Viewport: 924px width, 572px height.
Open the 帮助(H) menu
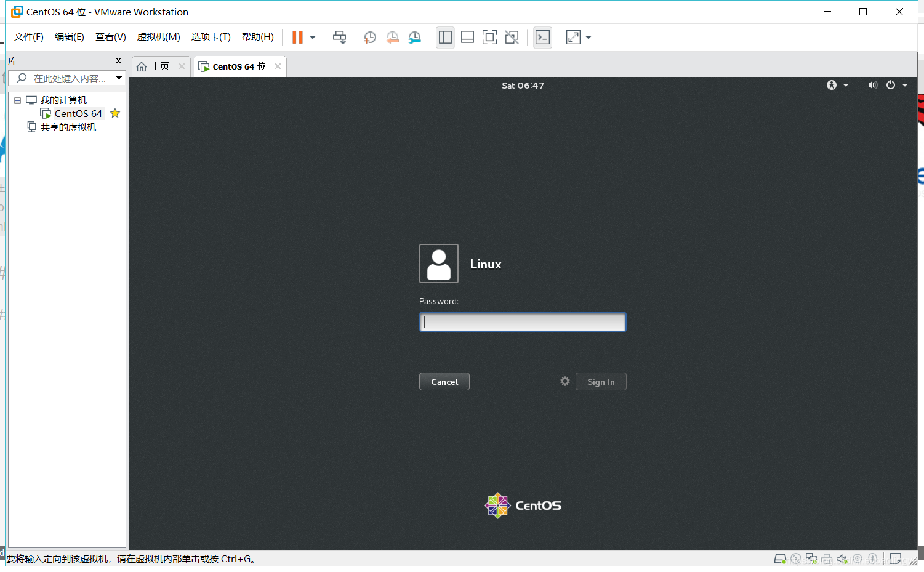258,37
